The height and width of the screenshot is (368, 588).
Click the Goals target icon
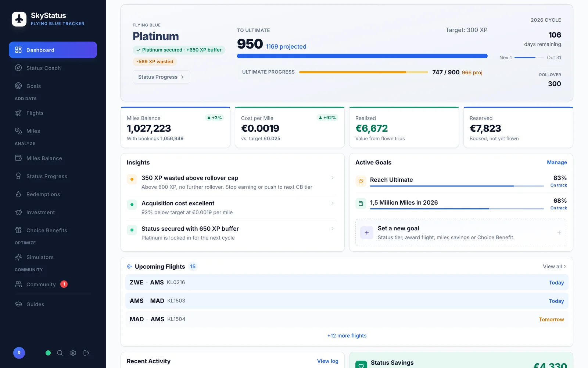[x=18, y=86]
